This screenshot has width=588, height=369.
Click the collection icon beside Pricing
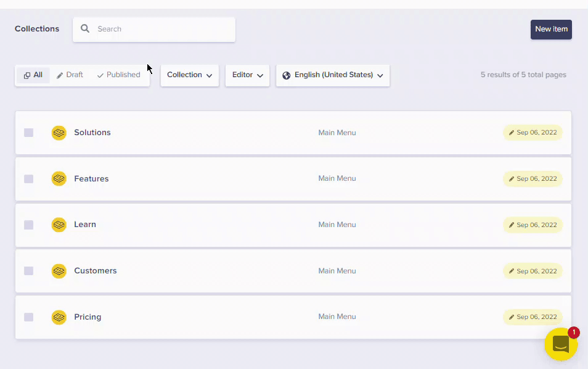59,317
